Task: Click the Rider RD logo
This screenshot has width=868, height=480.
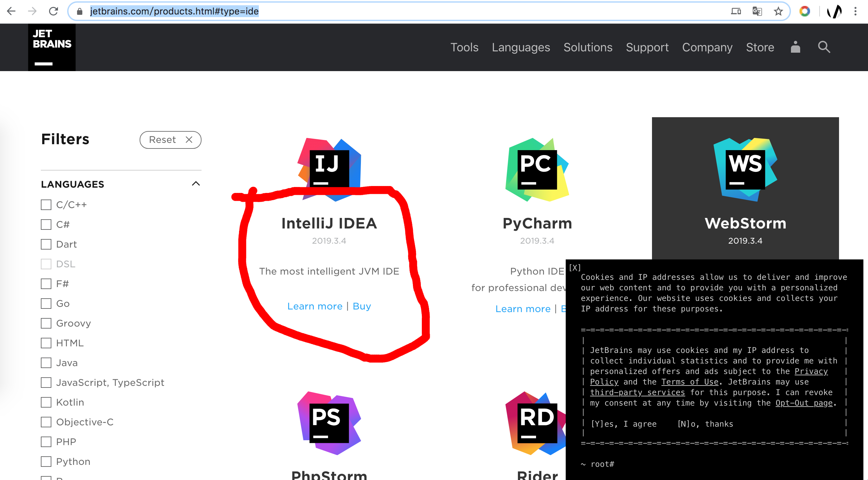Action: [537, 423]
